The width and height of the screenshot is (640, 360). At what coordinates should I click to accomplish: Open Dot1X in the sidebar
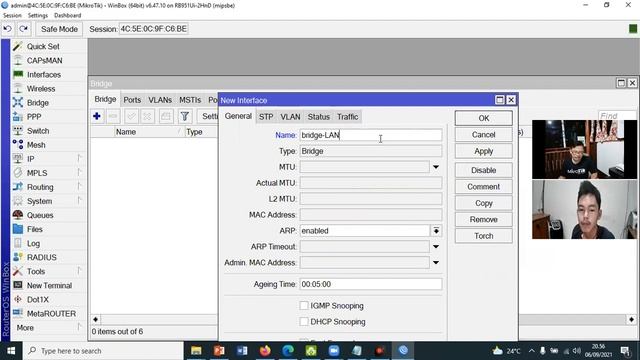click(x=38, y=300)
